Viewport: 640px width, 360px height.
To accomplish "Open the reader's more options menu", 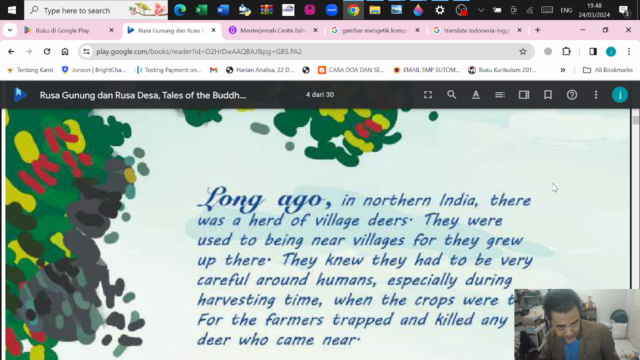I will (596, 95).
